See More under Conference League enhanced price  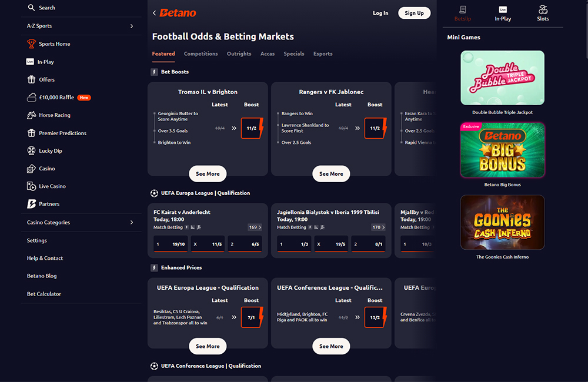(331, 346)
